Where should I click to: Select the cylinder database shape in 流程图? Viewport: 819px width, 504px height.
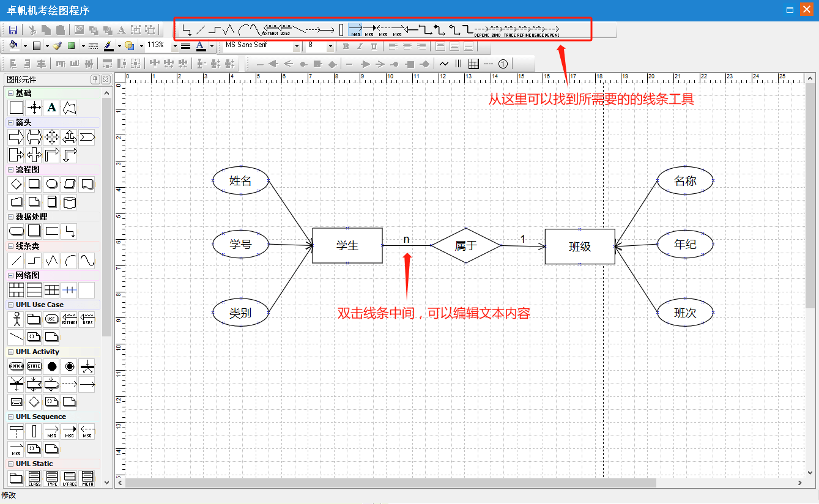tap(69, 202)
